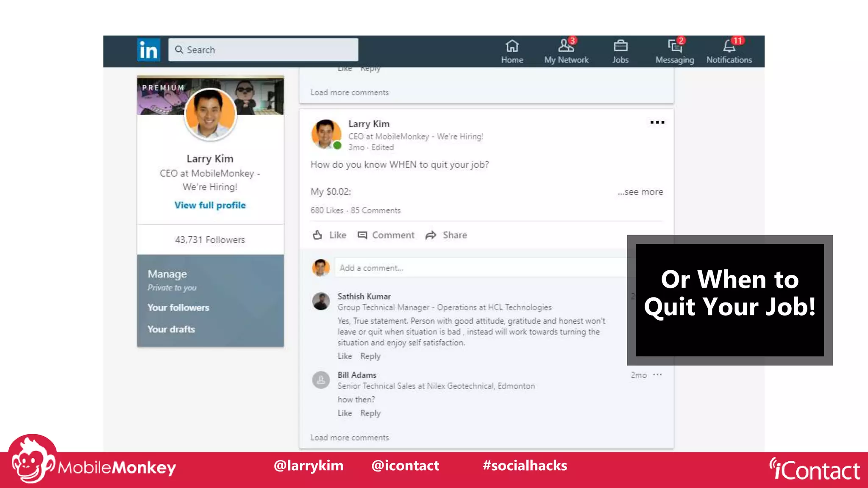Like Bill Adams' comment
868x488 pixels.
(x=345, y=413)
